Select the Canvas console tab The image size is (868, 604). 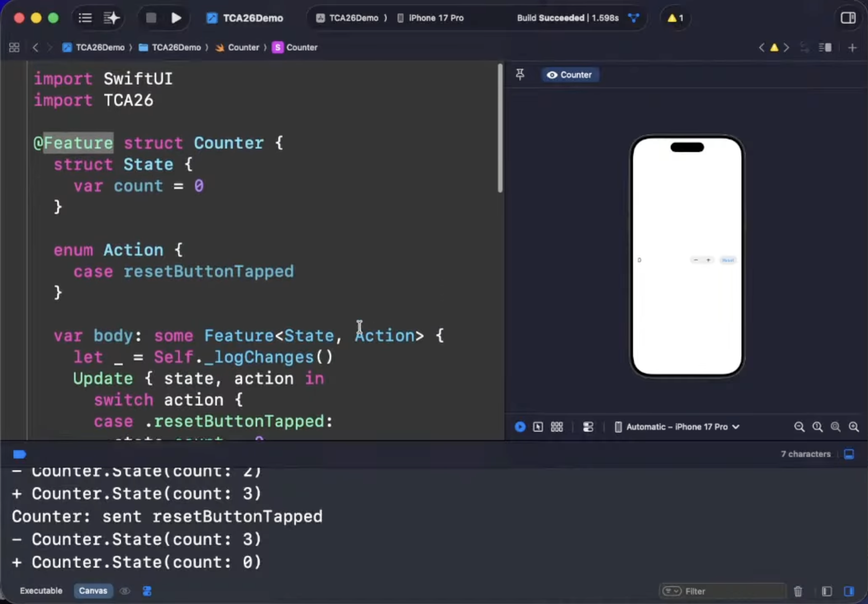coord(93,591)
